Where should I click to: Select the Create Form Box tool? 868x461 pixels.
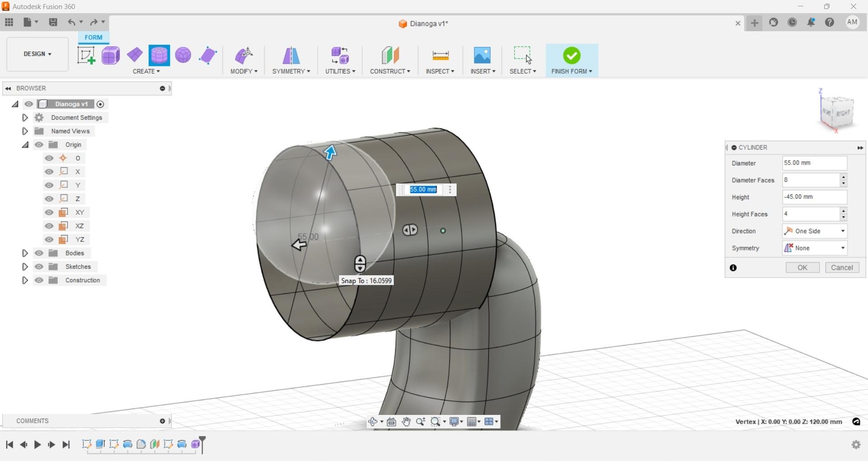[x=110, y=55]
